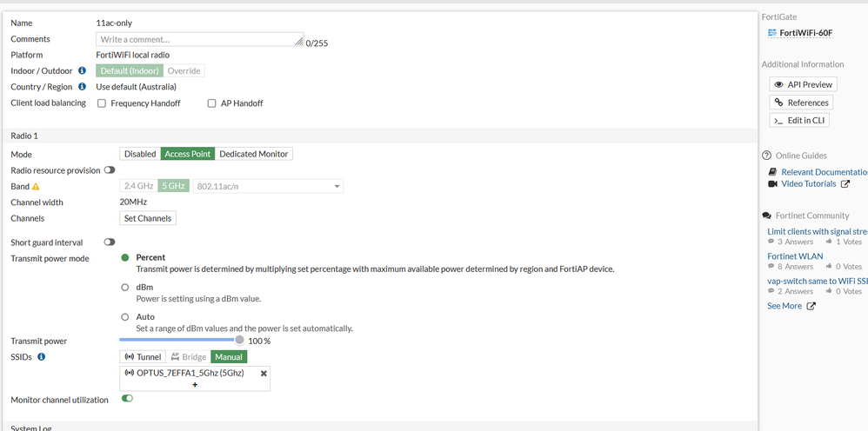Open Edit in CLI

(799, 121)
